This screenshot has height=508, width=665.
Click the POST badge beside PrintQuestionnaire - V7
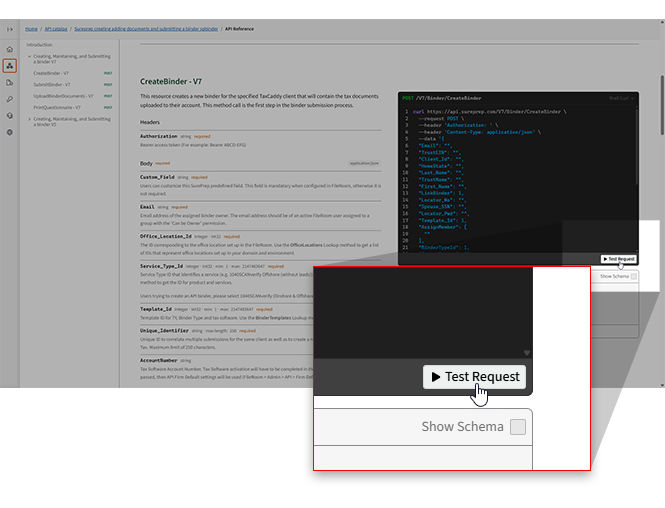tap(108, 108)
